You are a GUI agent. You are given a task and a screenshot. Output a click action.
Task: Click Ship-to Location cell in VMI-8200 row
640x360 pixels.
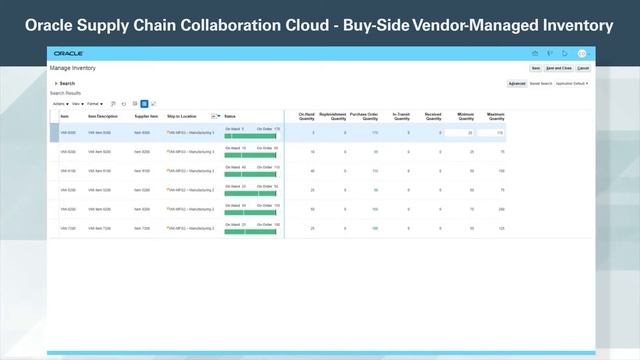(190, 152)
